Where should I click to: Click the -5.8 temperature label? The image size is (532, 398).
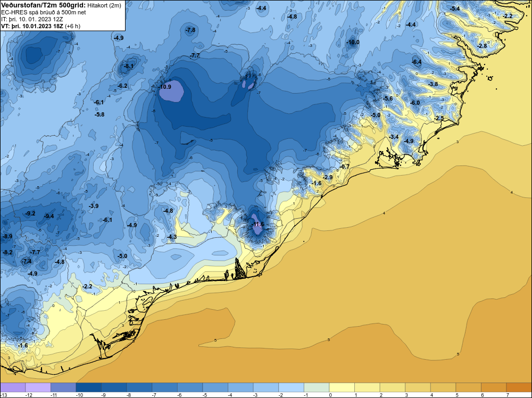point(99,114)
